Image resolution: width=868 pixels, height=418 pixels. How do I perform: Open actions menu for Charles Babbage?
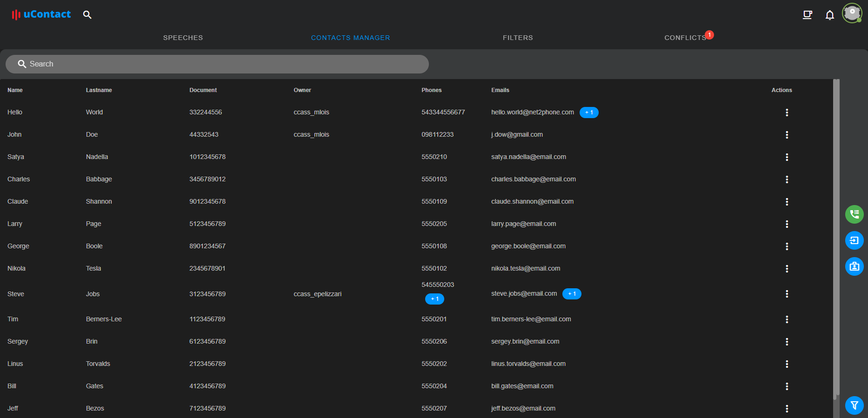(787, 179)
